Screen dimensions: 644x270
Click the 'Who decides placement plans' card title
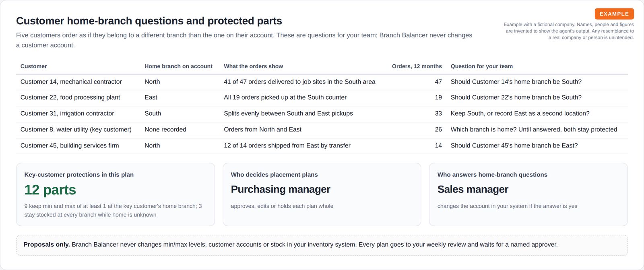click(274, 175)
